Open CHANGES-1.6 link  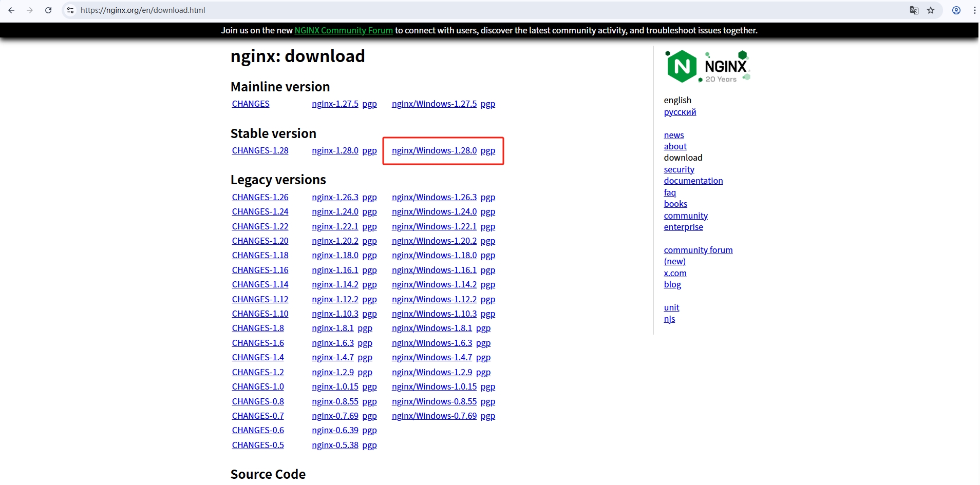[x=258, y=343]
